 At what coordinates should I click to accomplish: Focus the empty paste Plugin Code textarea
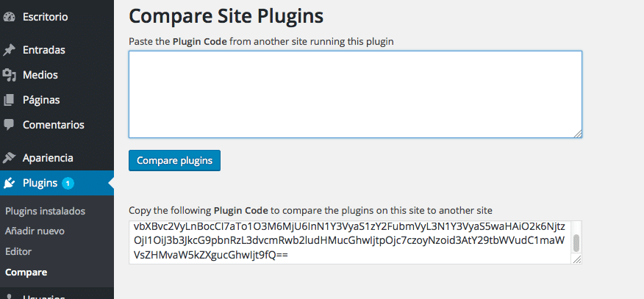pyautogui.click(x=355, y=94)
